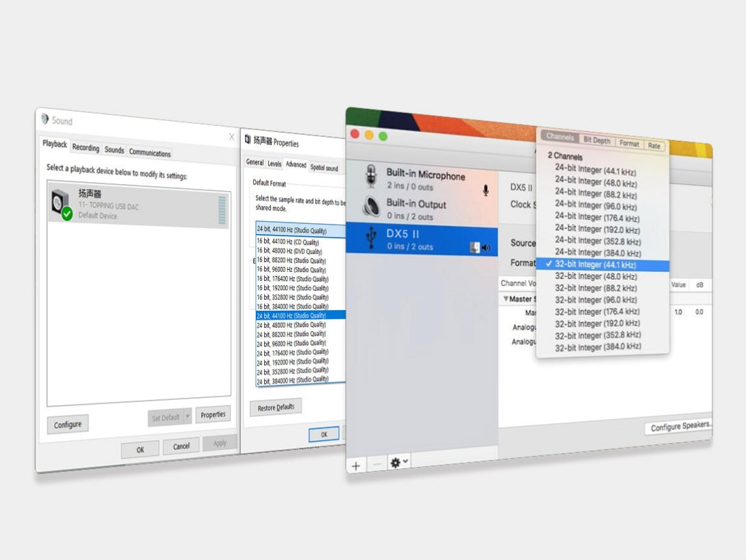This screenshot has width=746, height=560.
Task: Click the speaker icon beside DX5 II
Action: (x=486, y=248)
